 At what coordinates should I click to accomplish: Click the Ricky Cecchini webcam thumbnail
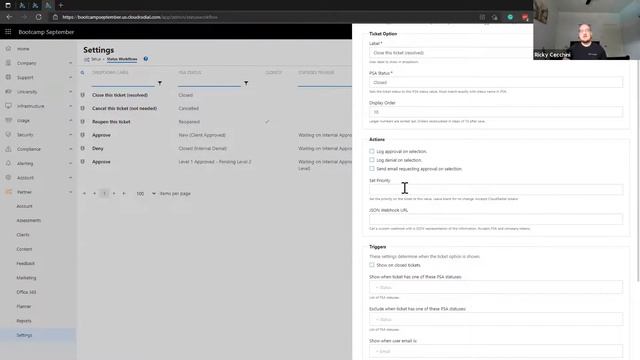click(x=587, y=30)
